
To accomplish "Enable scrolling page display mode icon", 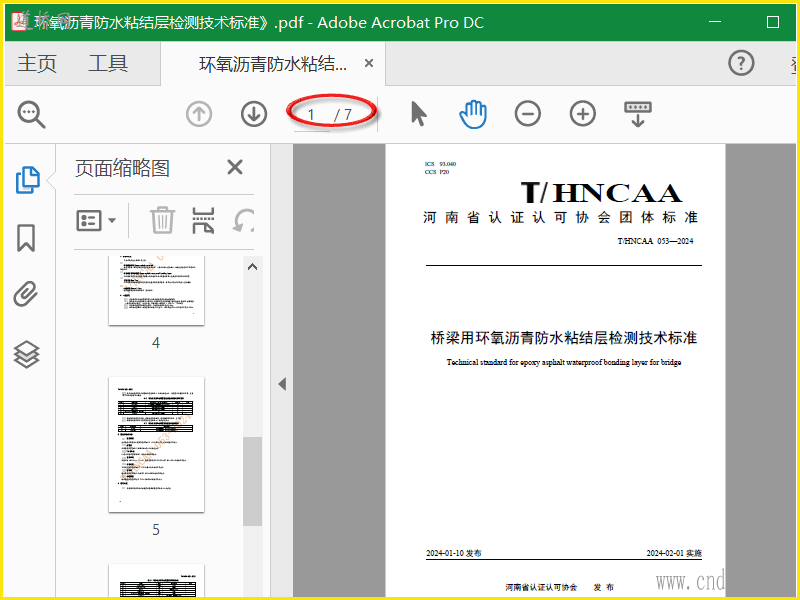I will [638, 114].
